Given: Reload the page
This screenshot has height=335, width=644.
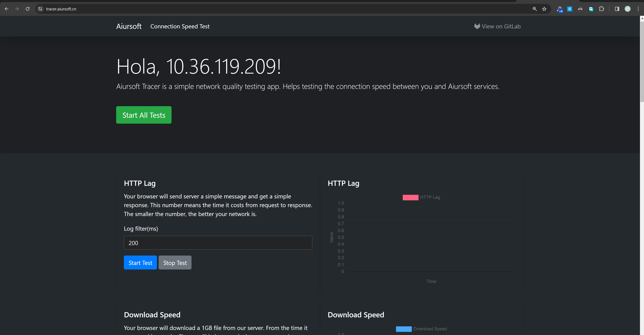Looking at the screenshot, I should (x=28, y=9).
